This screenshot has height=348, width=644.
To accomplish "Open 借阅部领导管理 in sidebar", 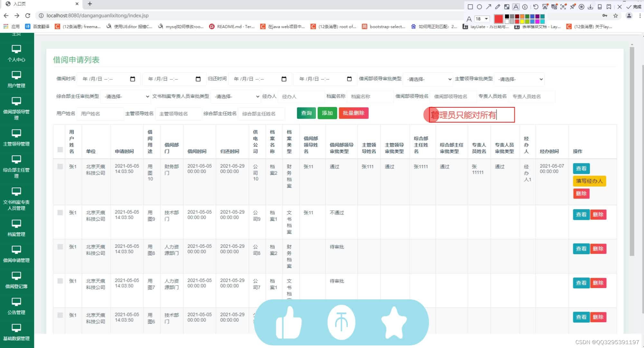I will 16,109.
